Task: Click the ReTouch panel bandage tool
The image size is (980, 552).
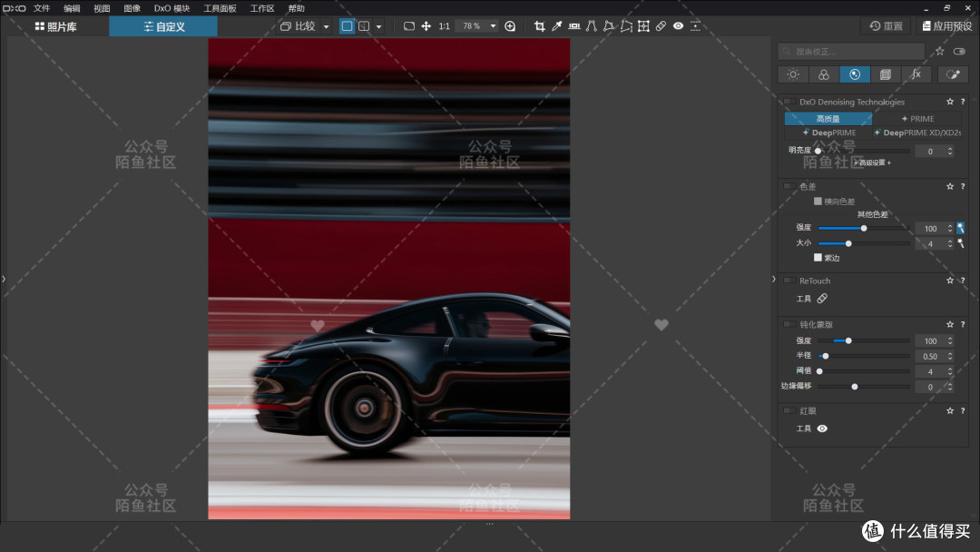Action: [x=822, y=299]
